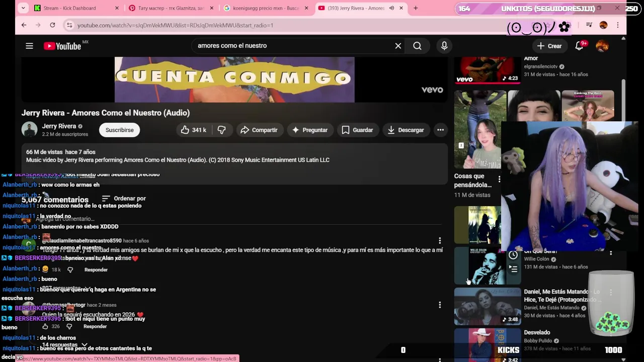Screen dimensions: 644x362
Task: Close the Kick Dashboard tab
Action: pos(117,8)
